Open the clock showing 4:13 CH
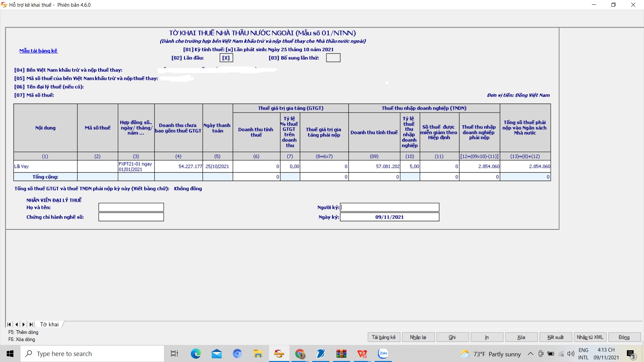Viewport: 644px width, 362px height. [x=606, y=354]
